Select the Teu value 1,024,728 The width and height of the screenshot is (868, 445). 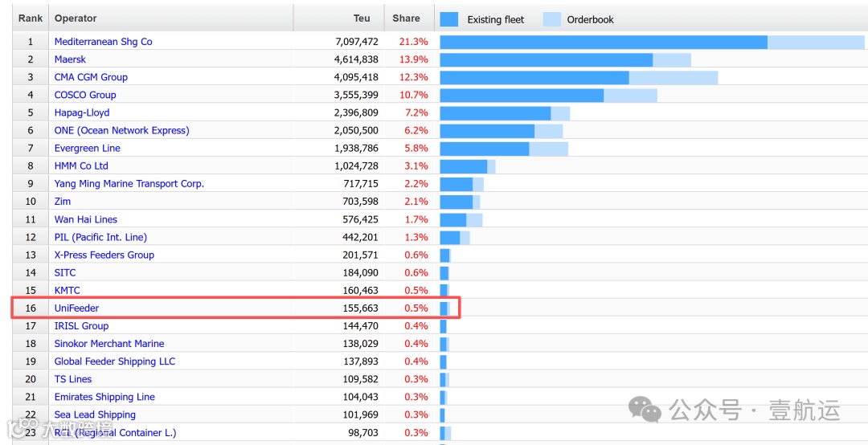click(x=357, y=165)
